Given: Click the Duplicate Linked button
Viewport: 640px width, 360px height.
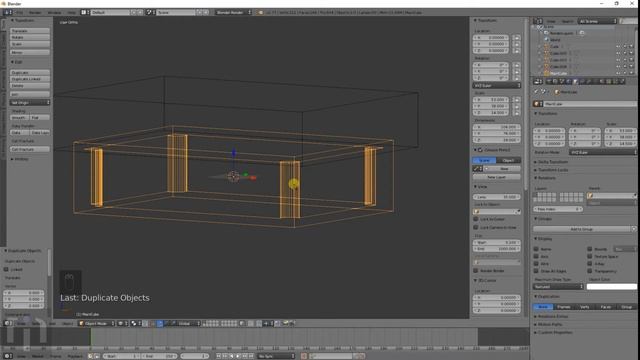Looking at the screenshot, I should click(x=30, y=79).
